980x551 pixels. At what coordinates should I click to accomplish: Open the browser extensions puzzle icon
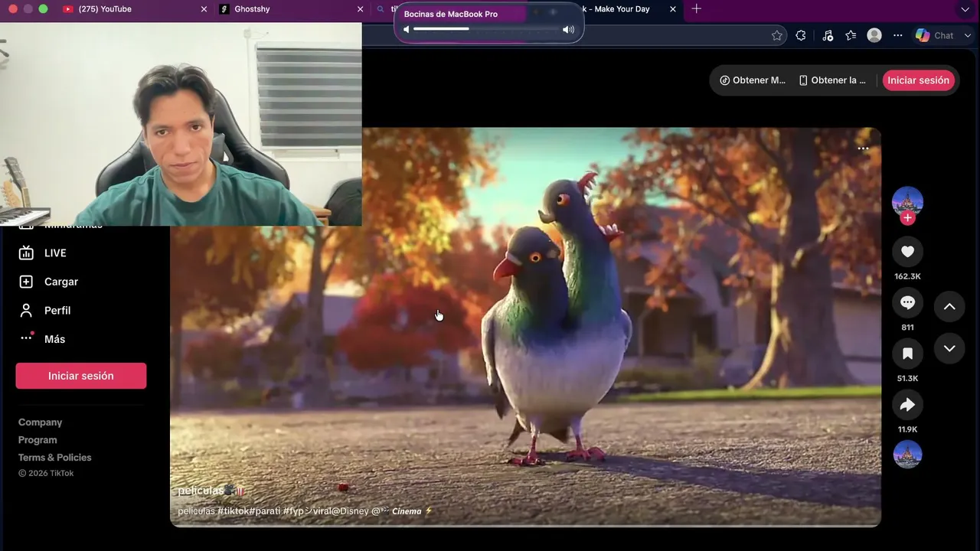pos(801,35)
